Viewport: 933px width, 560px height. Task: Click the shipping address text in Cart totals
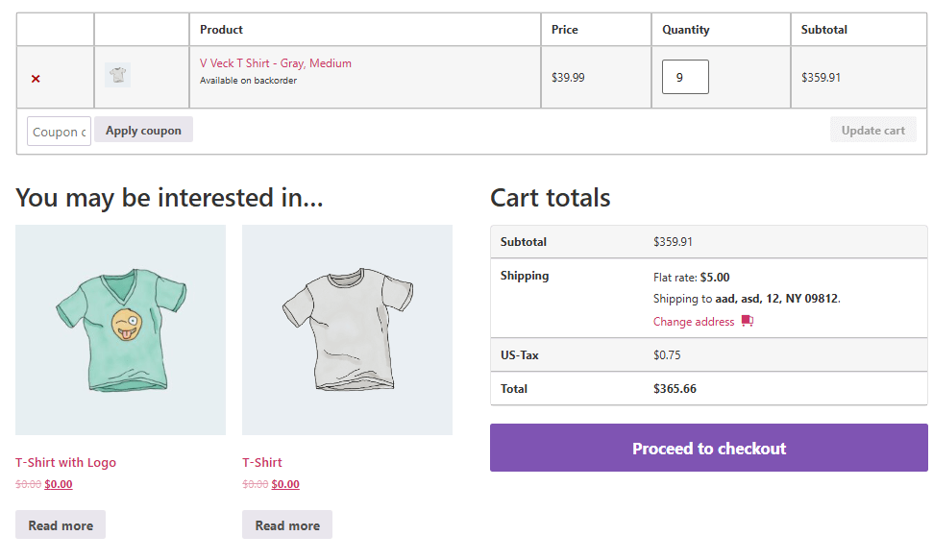tap(776, 299)
